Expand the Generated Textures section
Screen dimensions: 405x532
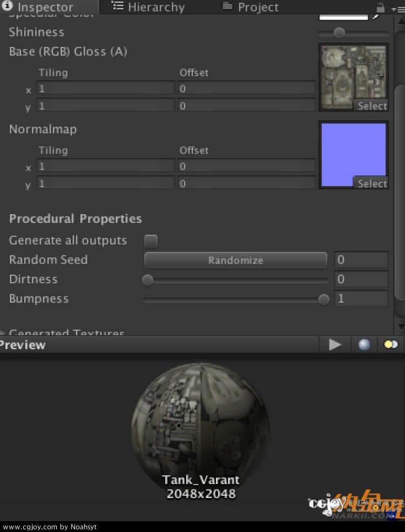point(3,333)
